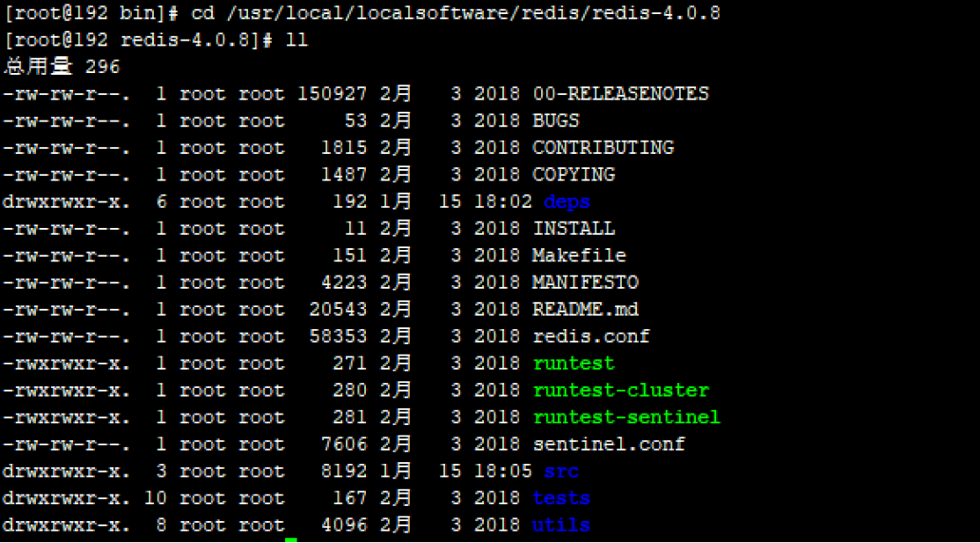Select the file size 1487
The width and height of the screenshot is (980, 543).
[x=344, y=174]
